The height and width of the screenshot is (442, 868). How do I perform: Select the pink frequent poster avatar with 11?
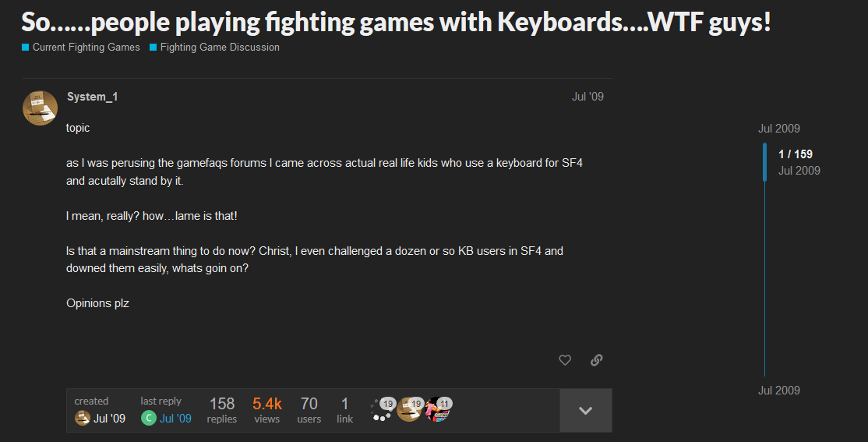click(x=438, y=409)
